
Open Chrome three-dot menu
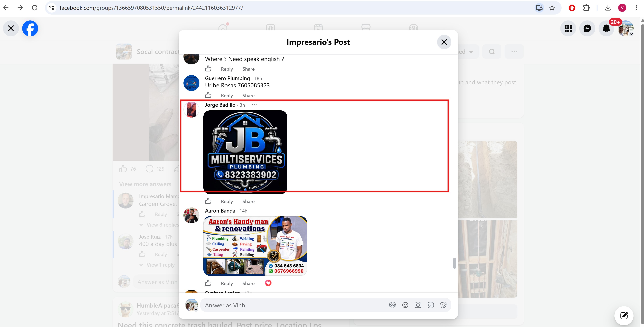coord(637,8)
